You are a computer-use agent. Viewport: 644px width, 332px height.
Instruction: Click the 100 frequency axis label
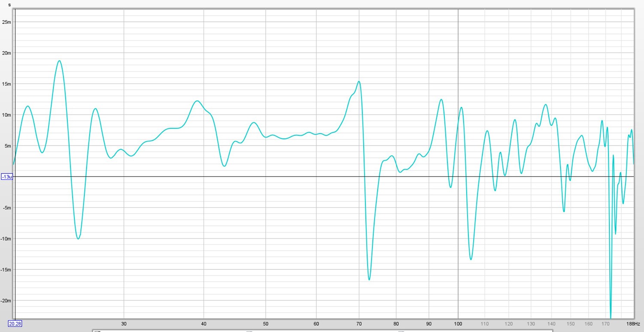pos(458,323)
